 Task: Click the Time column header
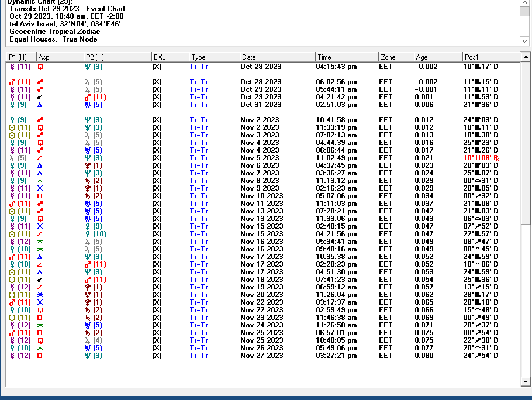[347, 57]
